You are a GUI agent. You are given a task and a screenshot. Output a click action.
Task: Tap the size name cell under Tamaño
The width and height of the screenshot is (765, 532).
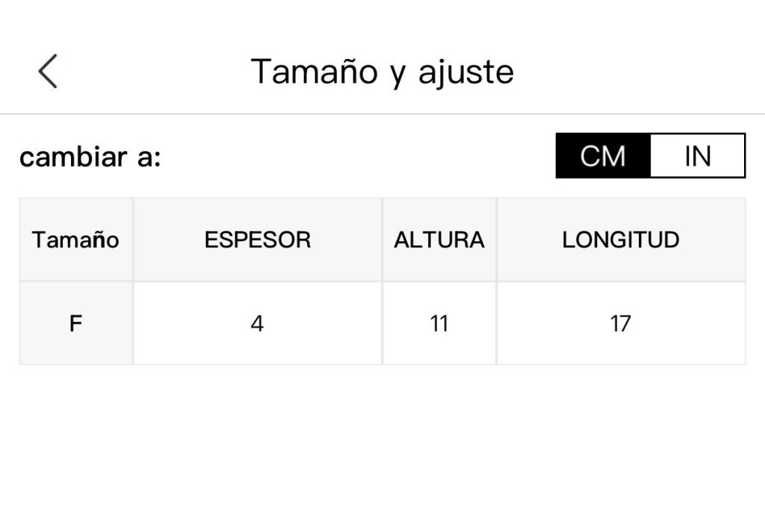click(x=75, y=324)
